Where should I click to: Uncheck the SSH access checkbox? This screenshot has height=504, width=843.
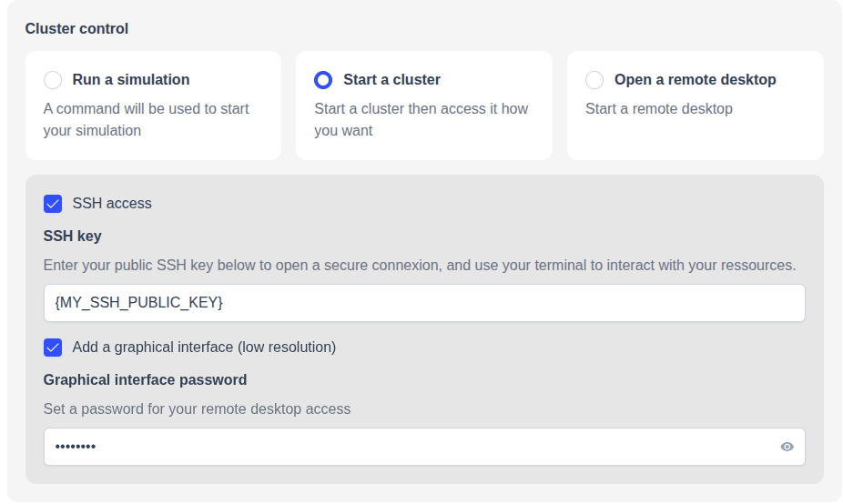pos(53,204)
